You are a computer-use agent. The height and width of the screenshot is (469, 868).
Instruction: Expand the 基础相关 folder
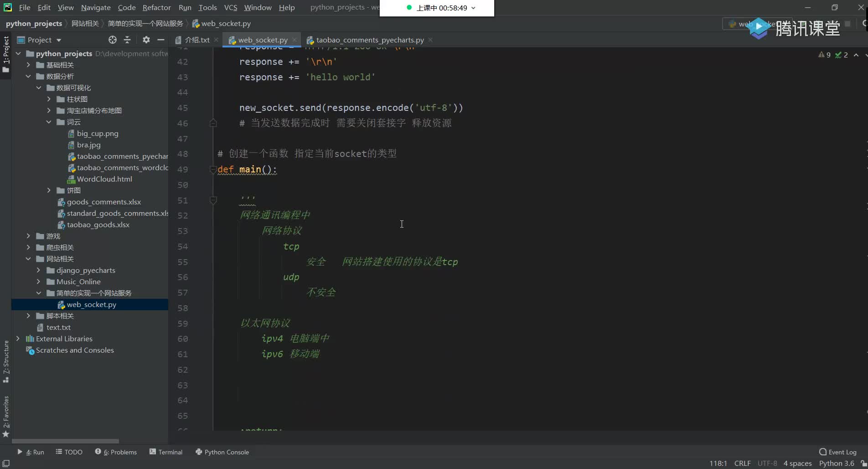(x=28, y=65)
